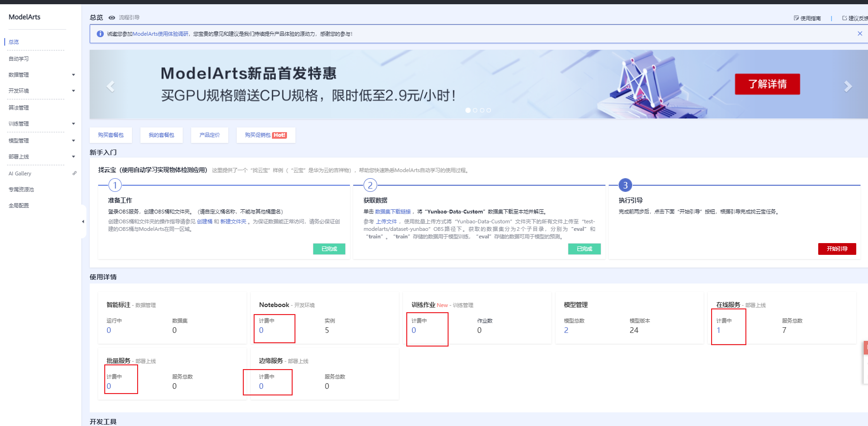
Task: Open 自动学习 in the sidebar
Action: point(19,59)
